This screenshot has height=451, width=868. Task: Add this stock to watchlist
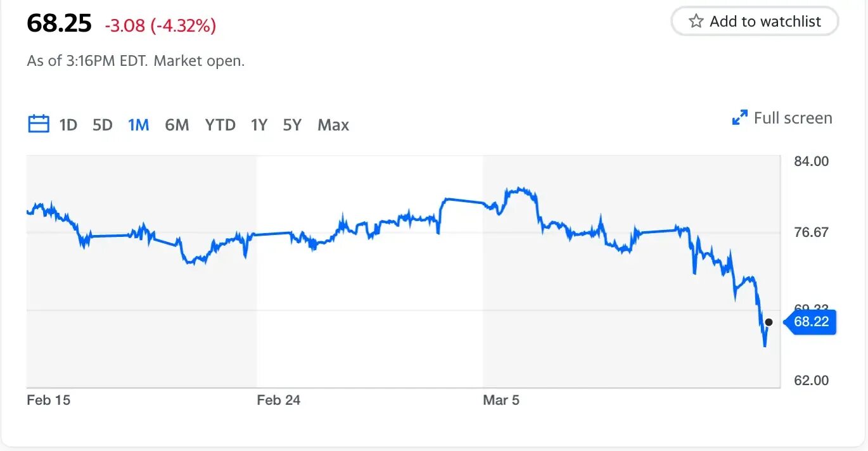(x=755, y=22)
